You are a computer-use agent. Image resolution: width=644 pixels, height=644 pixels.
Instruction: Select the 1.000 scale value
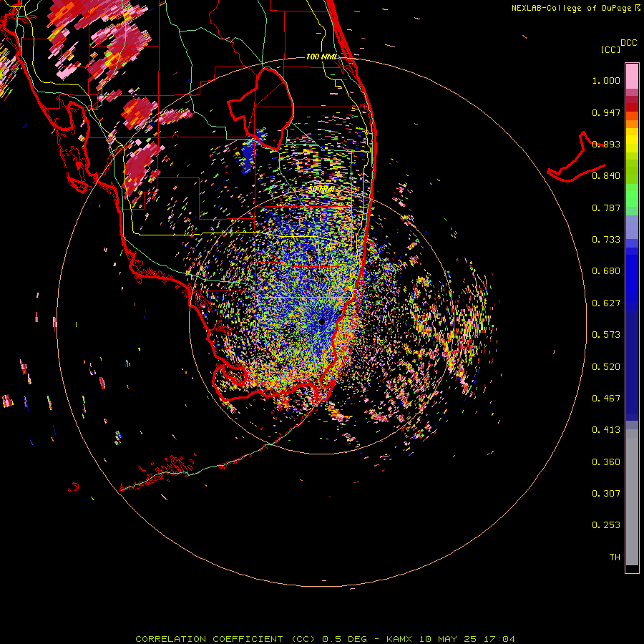click(606, 80)
